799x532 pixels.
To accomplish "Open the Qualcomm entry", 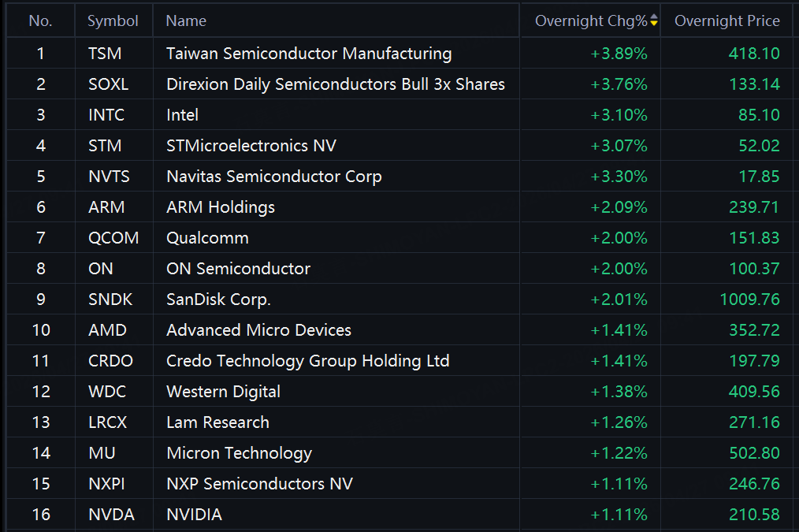I will [207, 238].
